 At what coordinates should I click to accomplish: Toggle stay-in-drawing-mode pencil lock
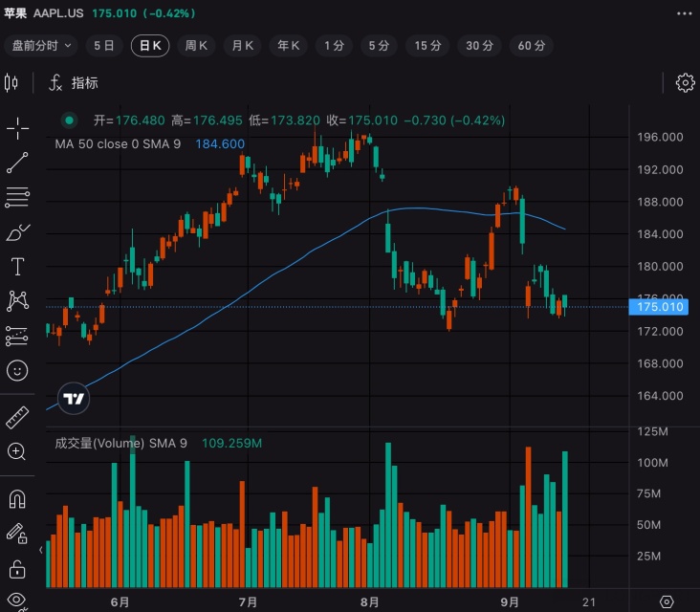[x=16, y=534]
